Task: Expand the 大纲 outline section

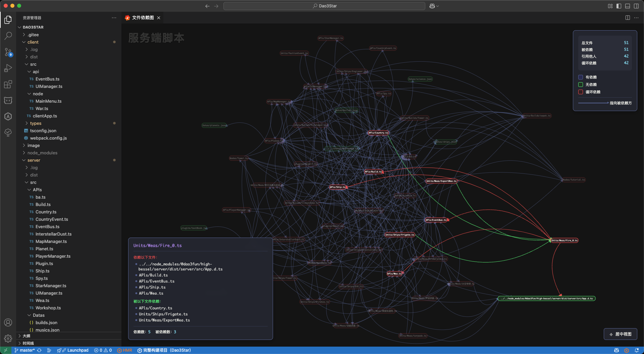Action: click(x=26, y=336)
